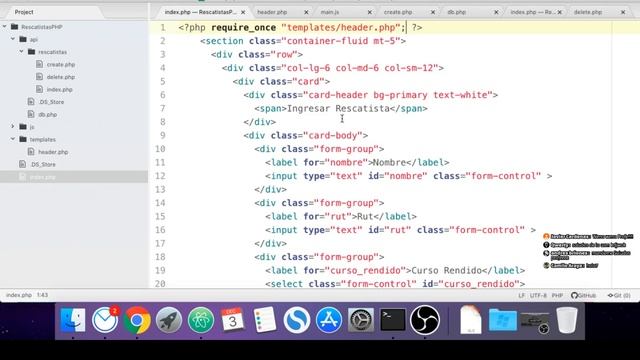This screenshot has width=640, height=360.
Task: Select .DS_Store inside the api folder
Action: (x=51, y=102)
